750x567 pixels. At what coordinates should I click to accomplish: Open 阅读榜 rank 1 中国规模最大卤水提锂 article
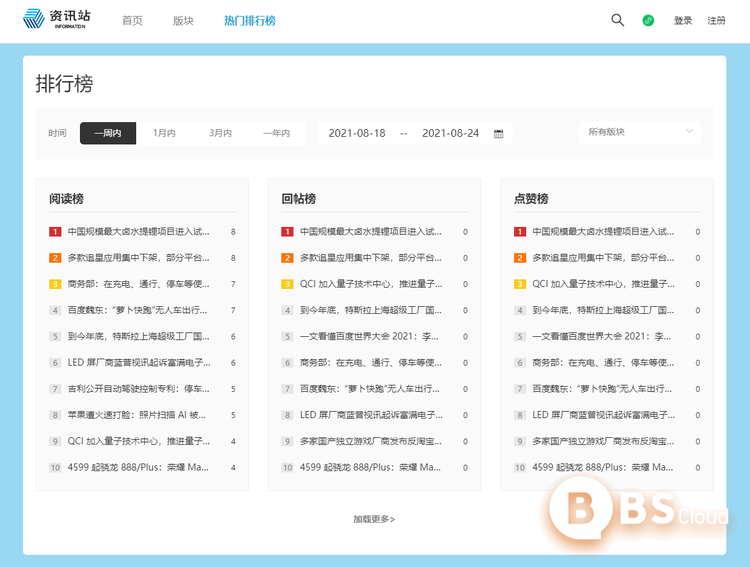click(138, 232)
